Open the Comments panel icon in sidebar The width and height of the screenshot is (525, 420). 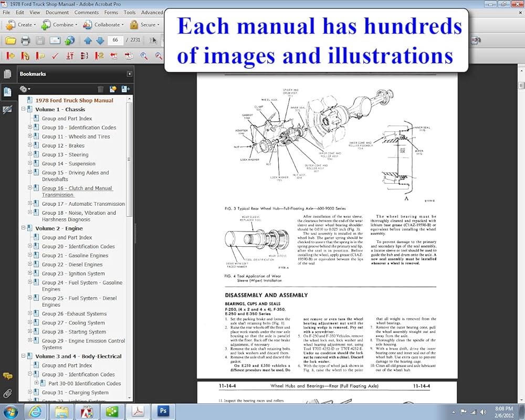[x=7, y=376]
